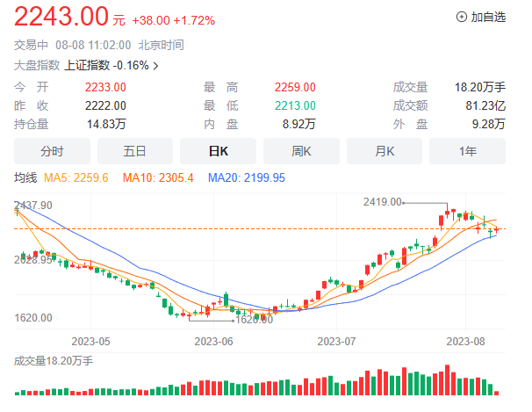Switch to 分时 chart tab
This screenshot has height=412, width=532.
tap(53, 151)
